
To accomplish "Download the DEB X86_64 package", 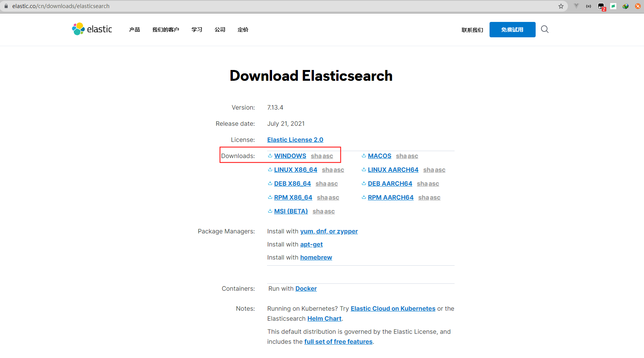I will [292, 183].
